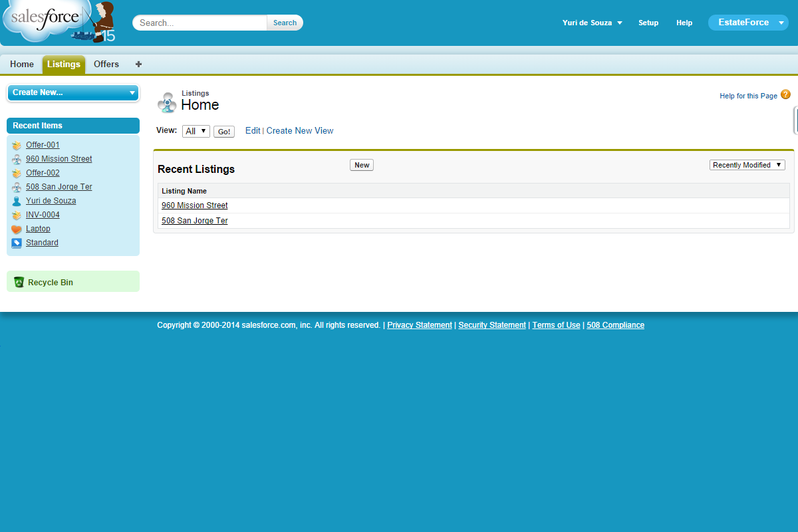Click the orange help question mark icon

click(785, 94)
